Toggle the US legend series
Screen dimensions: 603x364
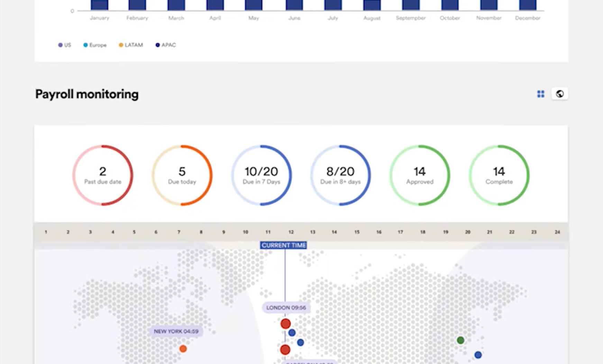(x=65, y=45)
